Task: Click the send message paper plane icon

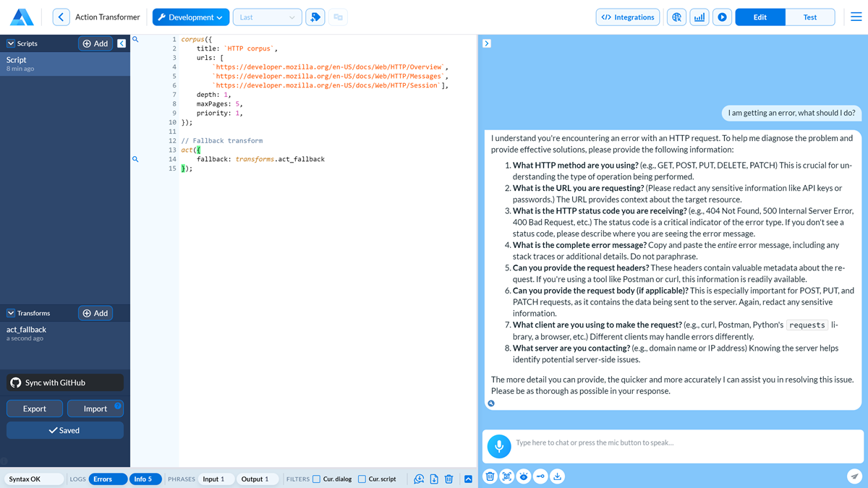Action: pos(854,476)
